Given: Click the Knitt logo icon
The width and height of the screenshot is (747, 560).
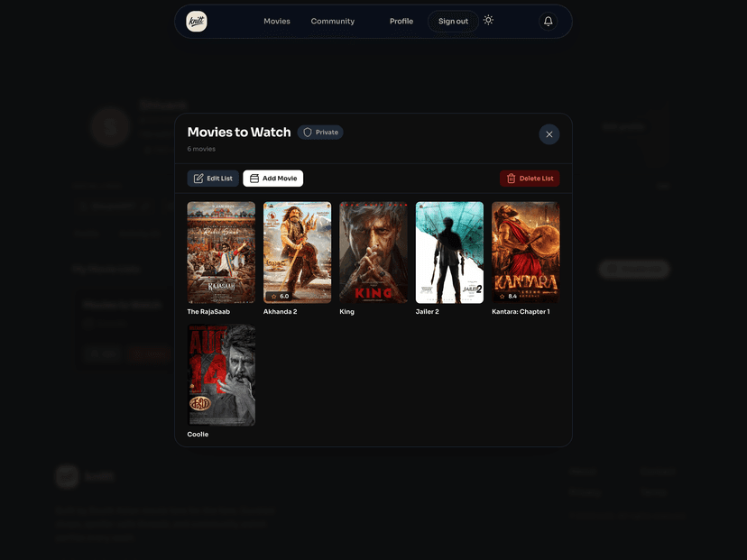Looking at the screenshot, I should tap(197, 22).
